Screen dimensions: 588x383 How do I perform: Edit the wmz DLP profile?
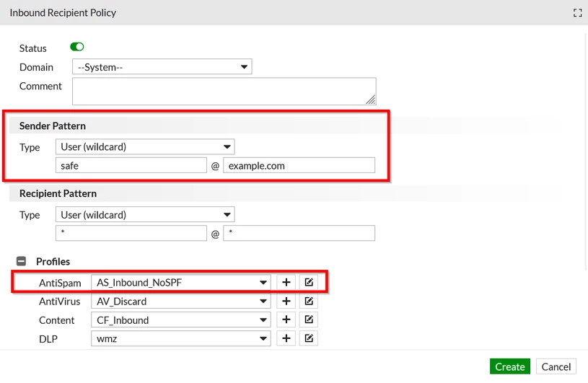[x=309, y=338]
